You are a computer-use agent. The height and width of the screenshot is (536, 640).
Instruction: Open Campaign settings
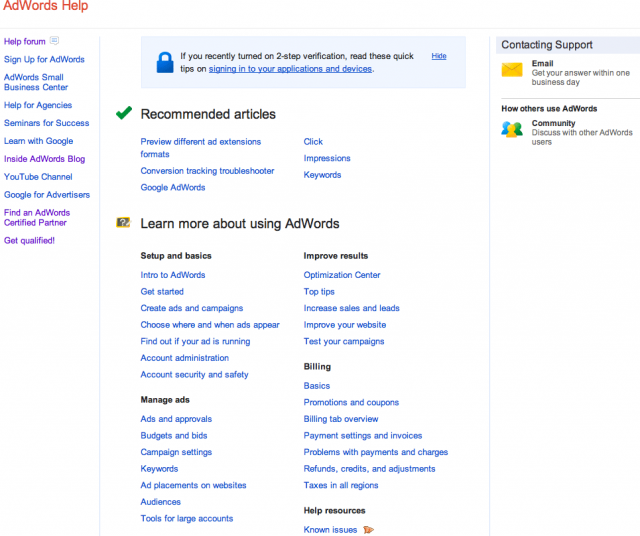pyautogui.click(x=176, y=452)
